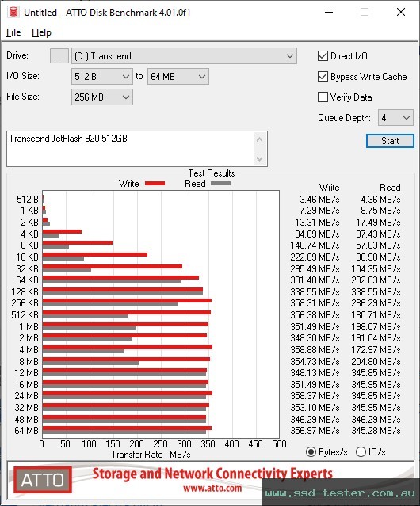Viewport: 420px width, 506px height.
Task: Click in the description text box
Action: tap(129, 149)
